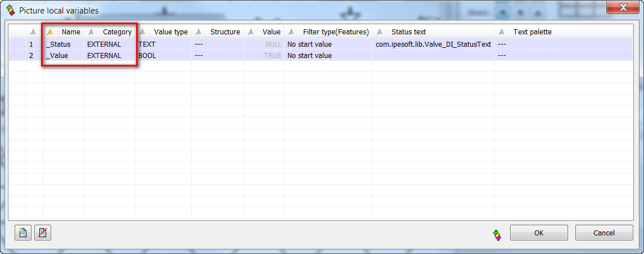Click the Filter type(Features) column header
This screenshot has width=644, height=254.
click(335, 32)
